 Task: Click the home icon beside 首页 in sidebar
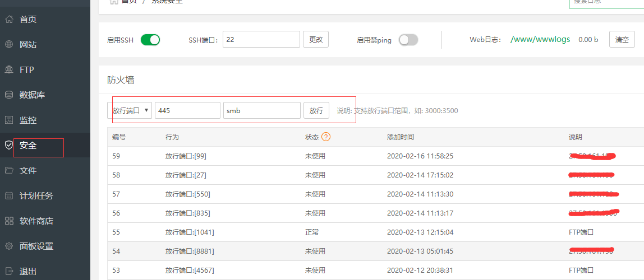click(9, 20)
